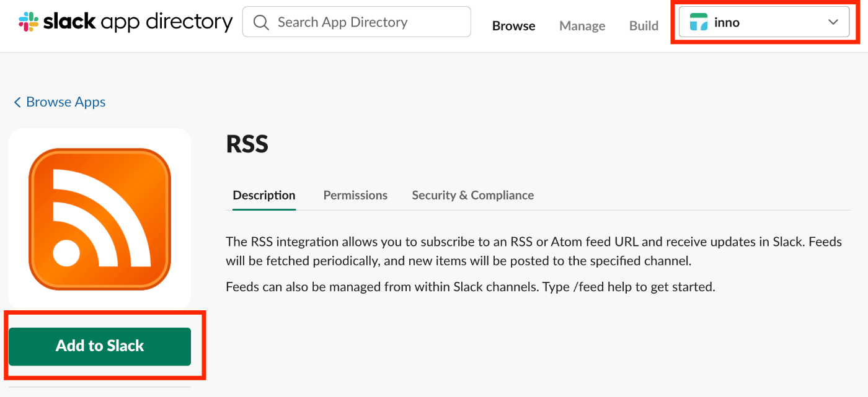
Task: Click the Add to Slack button
Action: click(100, 346)
